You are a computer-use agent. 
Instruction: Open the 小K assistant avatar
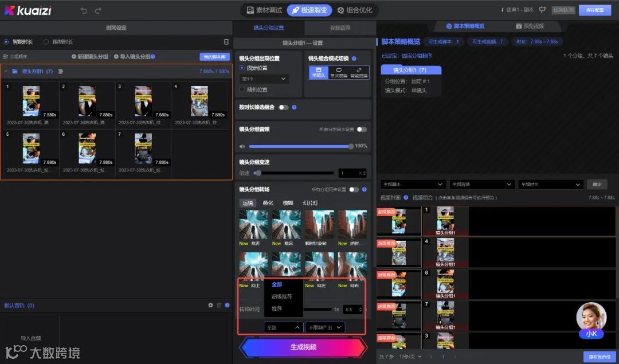point(591,320)
